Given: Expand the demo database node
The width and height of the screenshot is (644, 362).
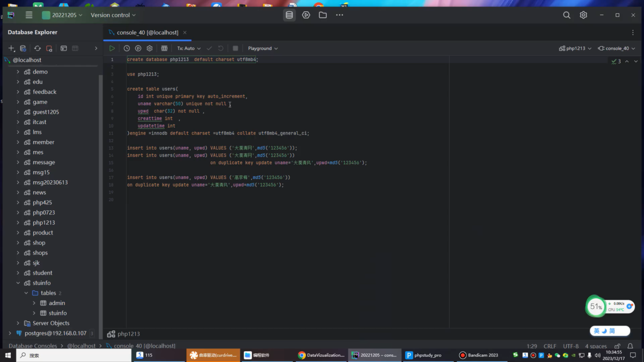Looking at the screenshot, I should click(x=18, y=72).
